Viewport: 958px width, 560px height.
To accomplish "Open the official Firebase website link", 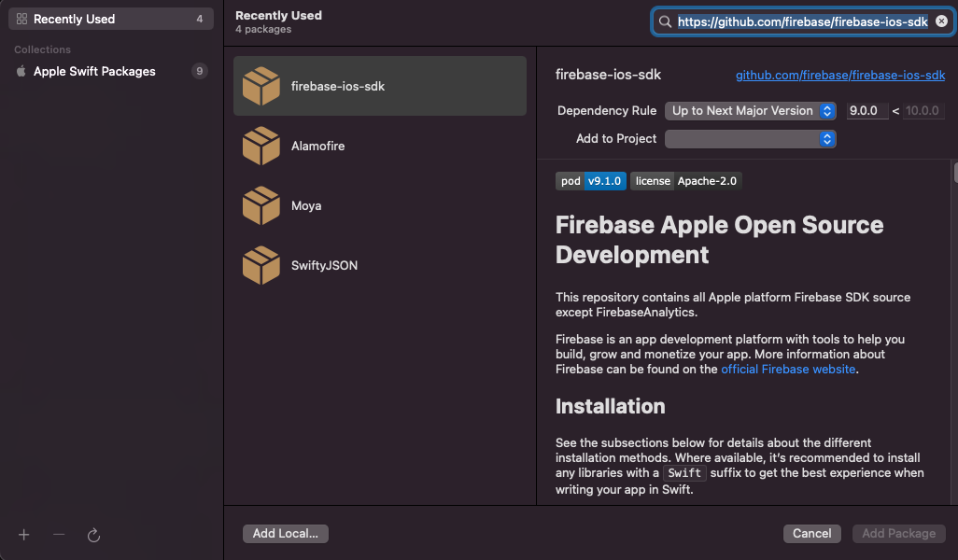I will (788, 370).
